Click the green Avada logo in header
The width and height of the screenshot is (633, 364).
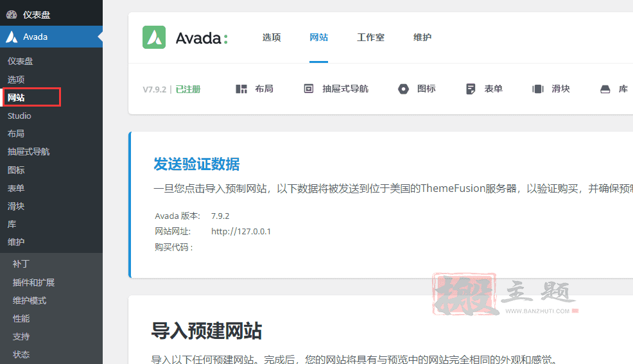(x=154, y=37)
